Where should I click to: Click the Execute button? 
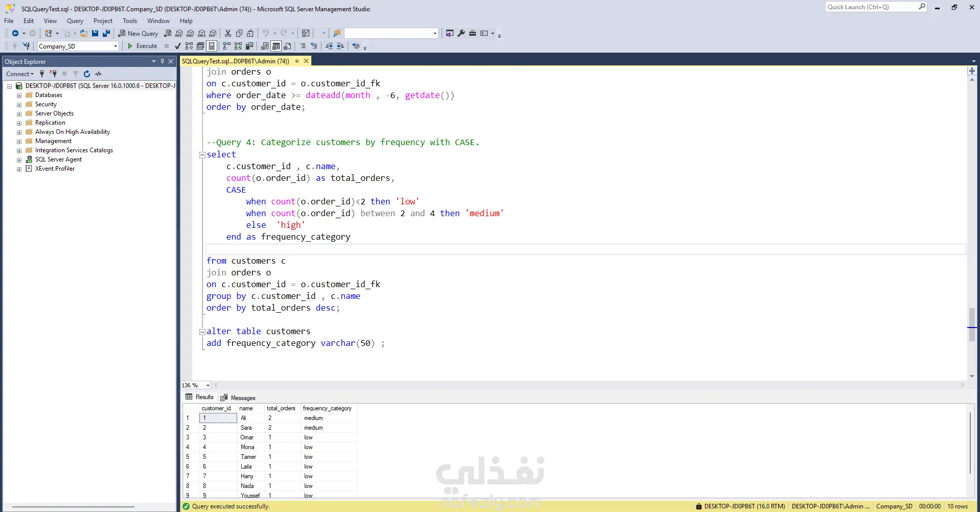pos(142,46)
